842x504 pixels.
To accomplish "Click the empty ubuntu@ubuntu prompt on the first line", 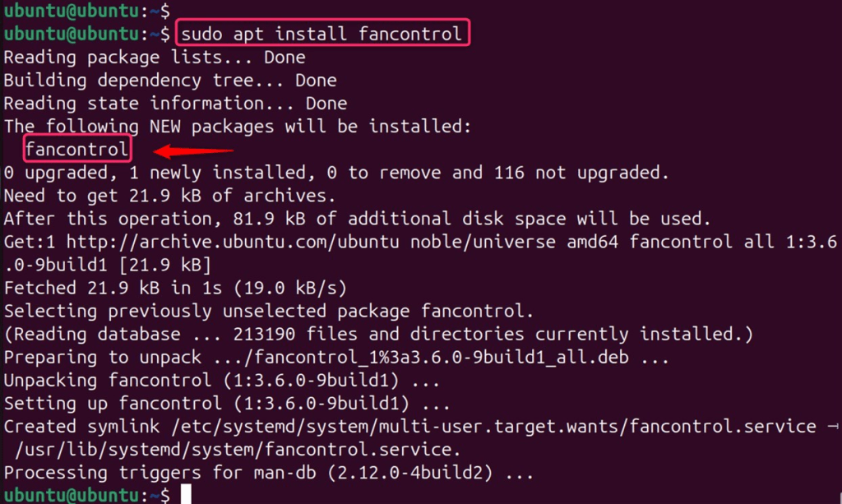I will (x=86, y=11).
